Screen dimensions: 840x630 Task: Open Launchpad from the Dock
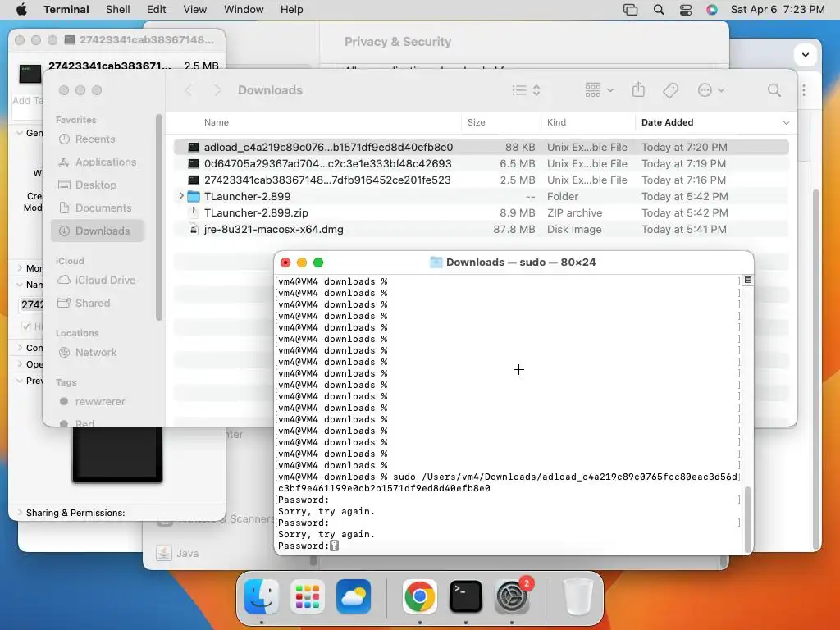point(308,596)
